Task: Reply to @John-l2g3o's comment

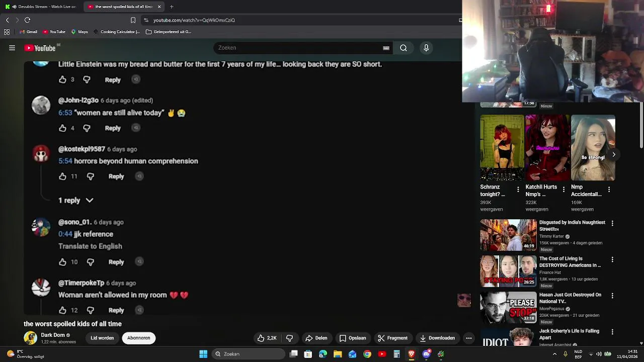Action: point(113,128)
